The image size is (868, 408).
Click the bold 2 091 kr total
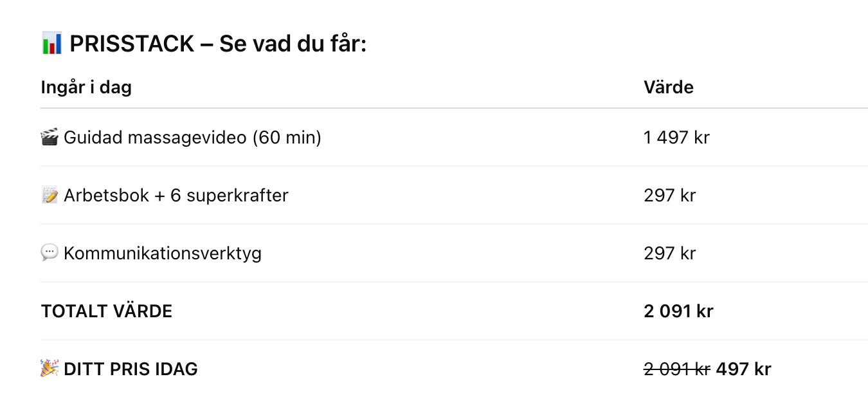pos(678,311)
